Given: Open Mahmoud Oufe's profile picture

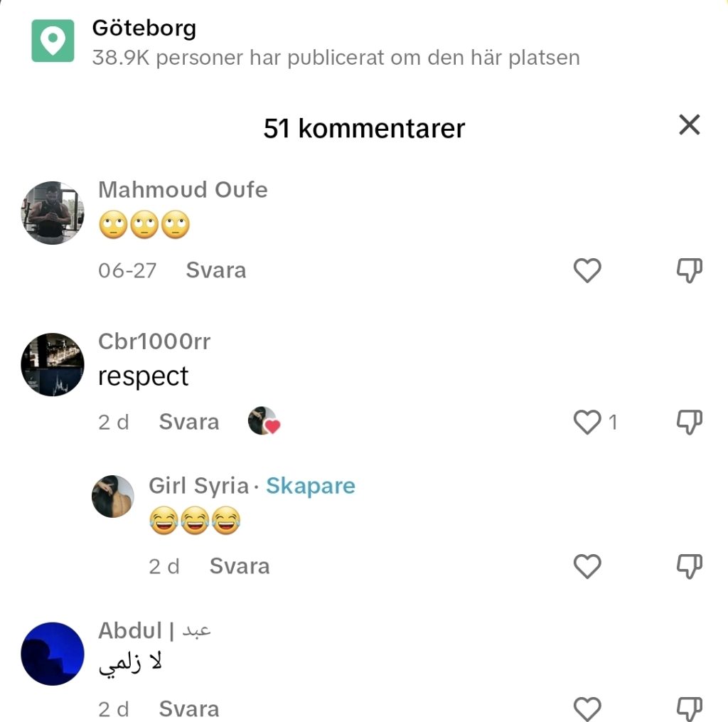Looking at the screenshot, I should (x=53, y=213).
